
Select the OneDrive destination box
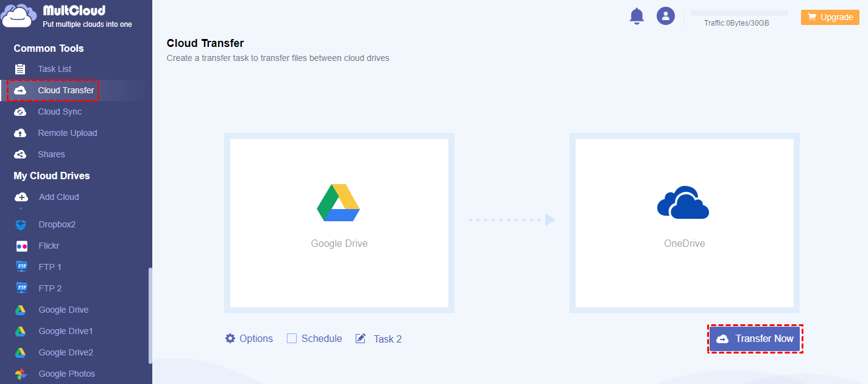coord(685,223)
